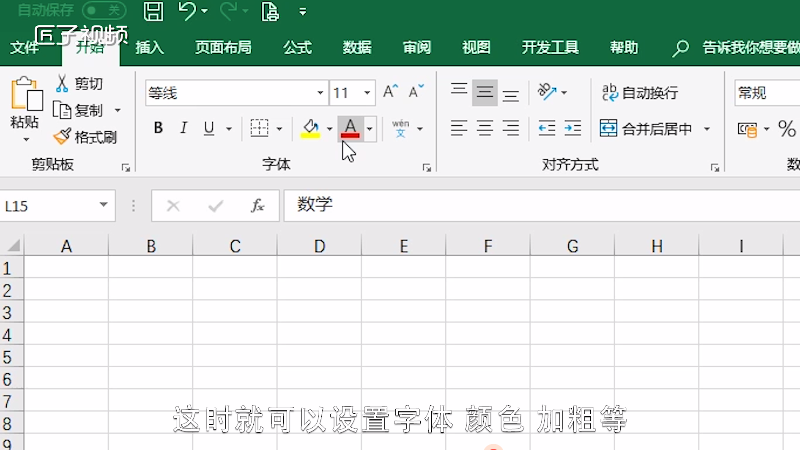The image size is (800, 450).
Task: Click the Save icon in title bar
Action: pyautogui.click(x=153, y=12)
